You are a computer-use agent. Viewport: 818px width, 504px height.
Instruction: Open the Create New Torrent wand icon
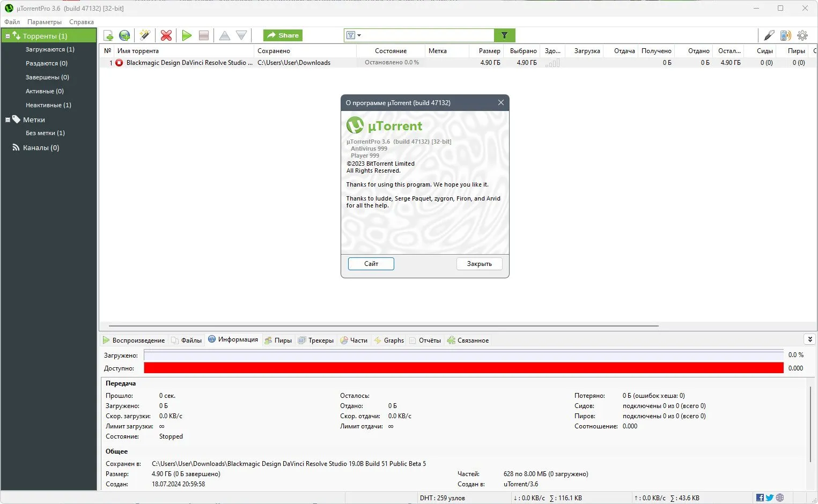[x=144, y=35]
